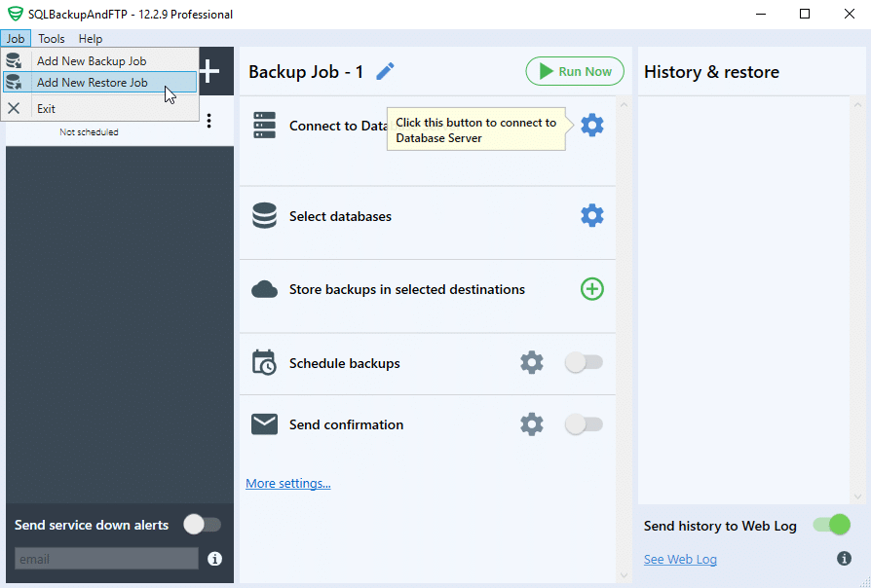The image size is (871, 588).
Task: Run the backup job now
Action: coord(574,71)
